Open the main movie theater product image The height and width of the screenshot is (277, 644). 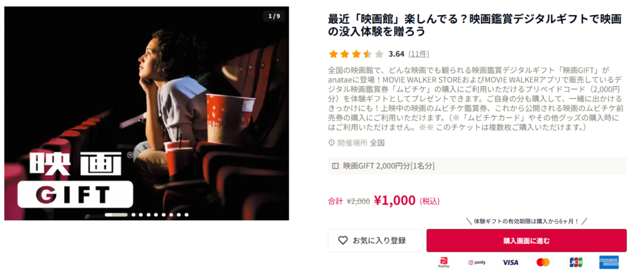click(x=147, y=113)
